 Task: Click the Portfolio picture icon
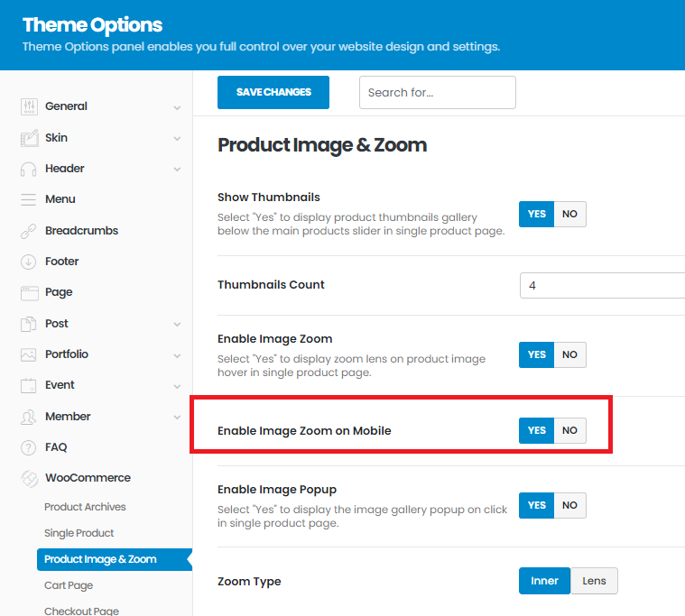coord(29,355)
